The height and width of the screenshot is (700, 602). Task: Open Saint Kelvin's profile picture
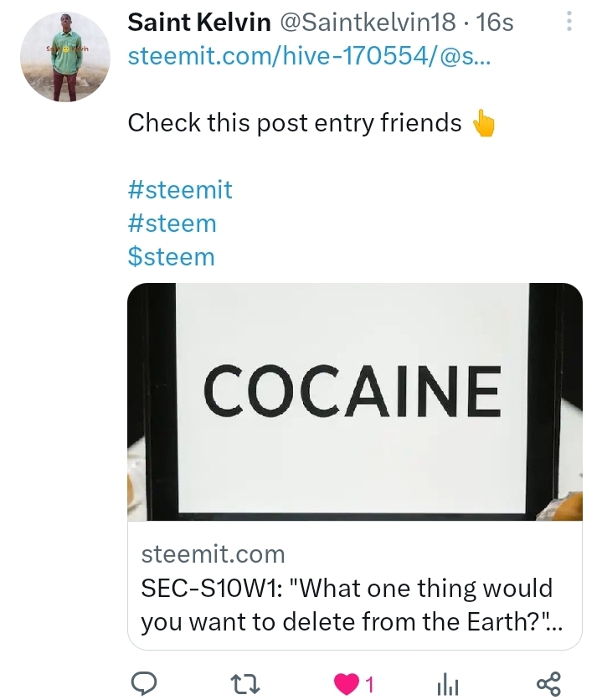coord(65,57)
